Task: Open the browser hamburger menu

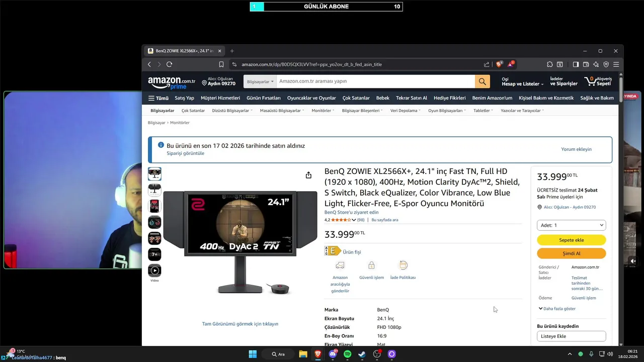Action: pos(616,64)
